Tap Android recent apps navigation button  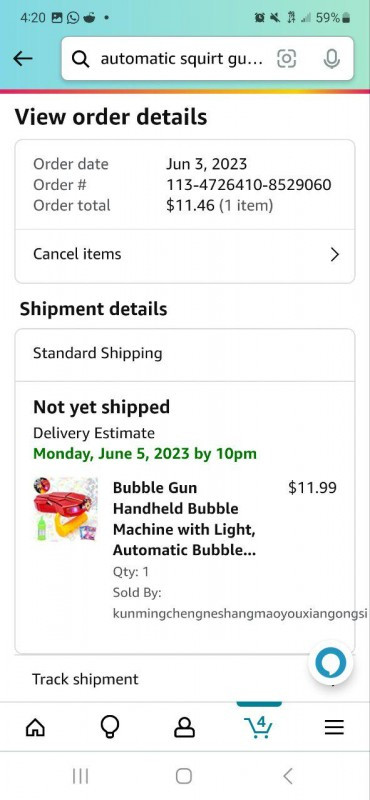point(80,776)
